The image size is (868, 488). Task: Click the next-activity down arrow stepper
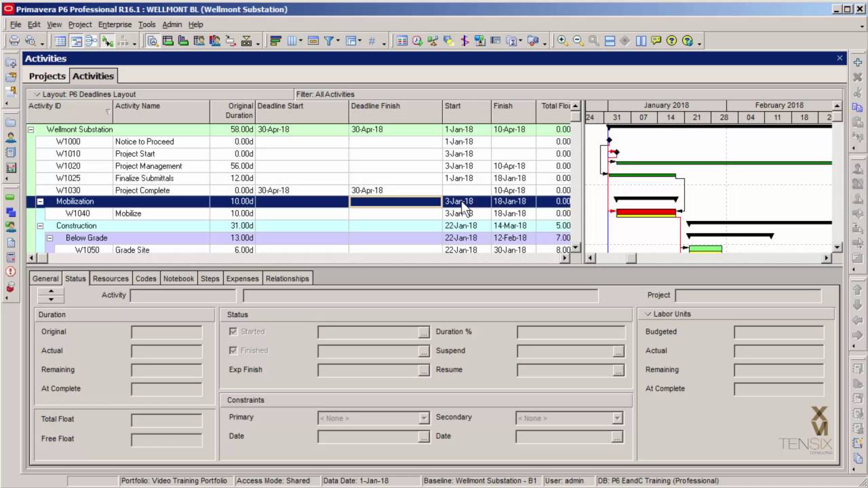pyautogui.click(x=51, y=299)
